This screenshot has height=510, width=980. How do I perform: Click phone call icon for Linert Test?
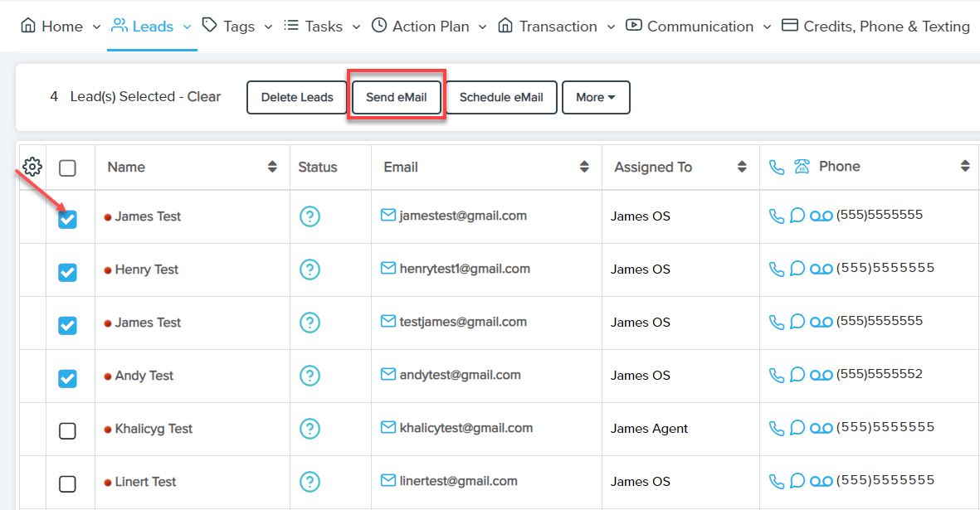777,481
